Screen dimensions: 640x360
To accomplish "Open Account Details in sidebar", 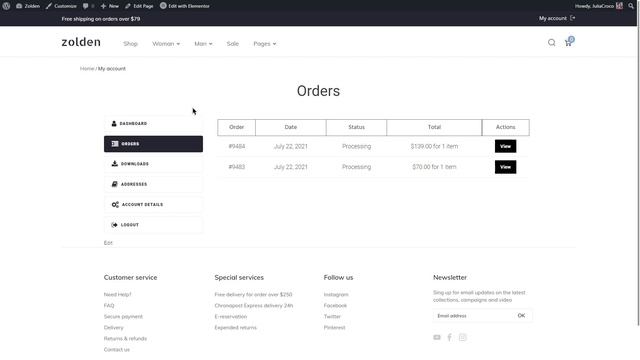I will pos(153,204).
